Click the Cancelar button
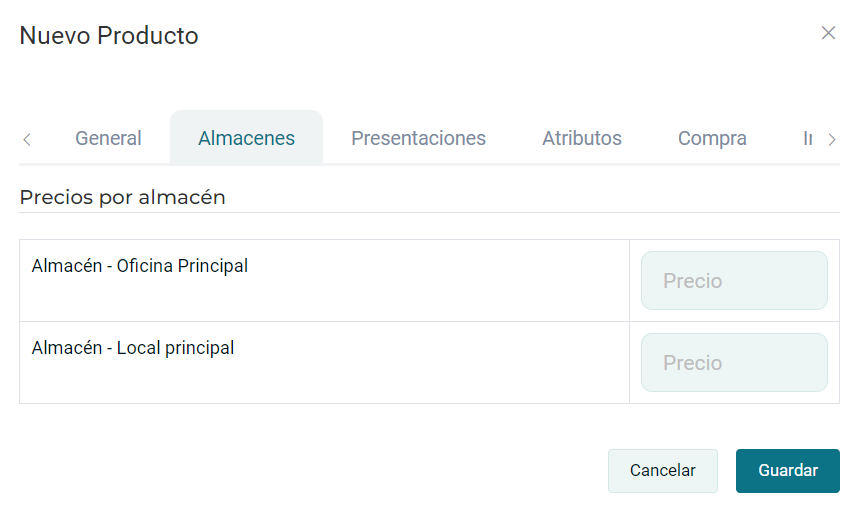The width and height of the screenshot is (858, 524). (x=663, y=470)
